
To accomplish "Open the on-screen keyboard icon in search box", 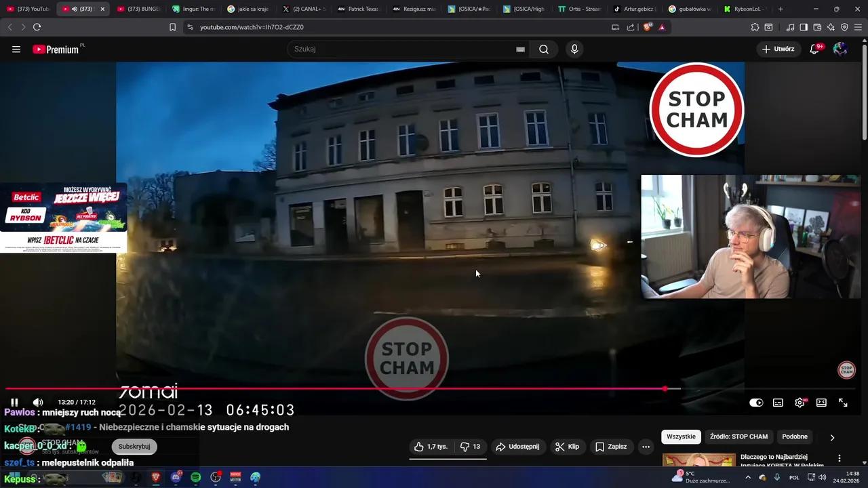I will pos(520,49).
